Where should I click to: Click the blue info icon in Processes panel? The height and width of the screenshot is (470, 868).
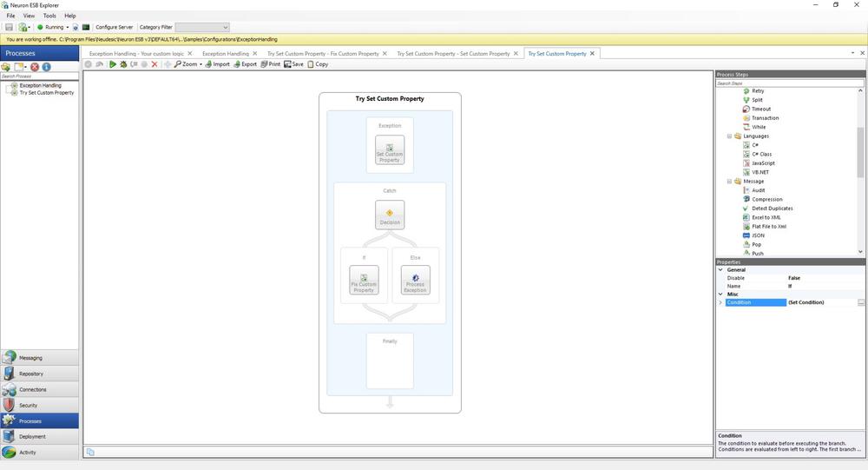[47, 67]
